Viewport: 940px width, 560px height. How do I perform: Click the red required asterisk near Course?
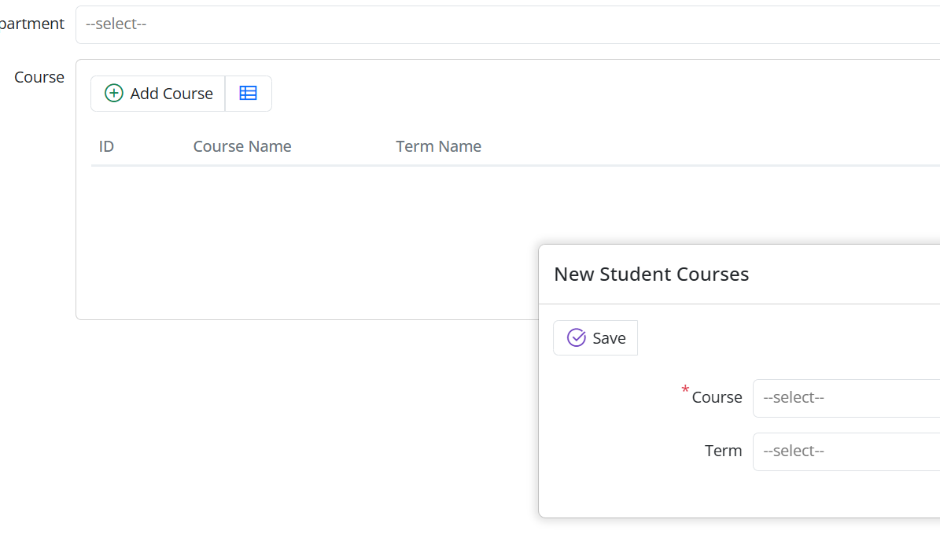point(685,390)
